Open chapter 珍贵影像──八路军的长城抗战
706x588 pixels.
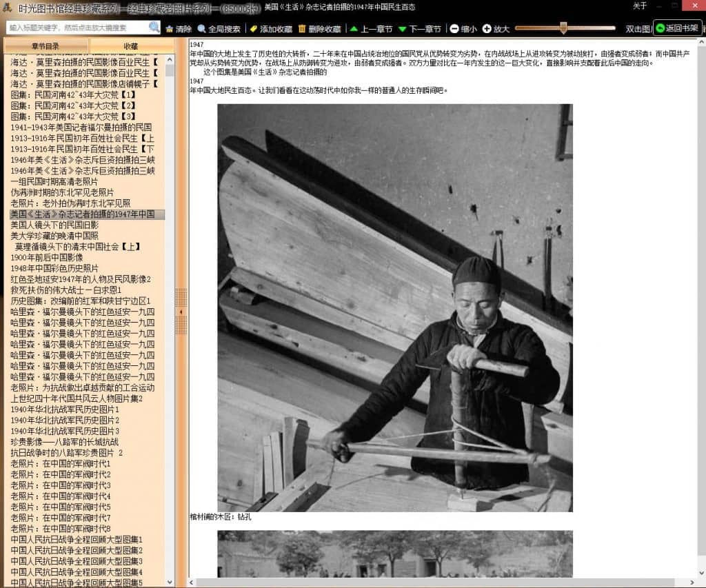click(64, 442)
